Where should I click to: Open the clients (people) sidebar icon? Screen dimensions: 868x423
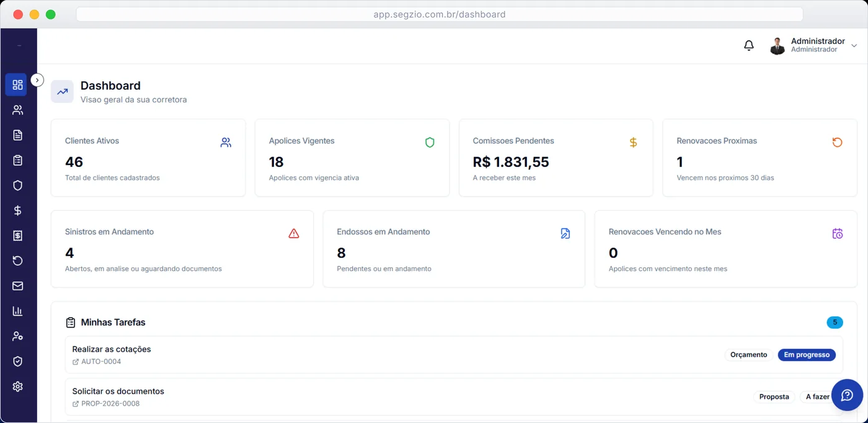17,110
